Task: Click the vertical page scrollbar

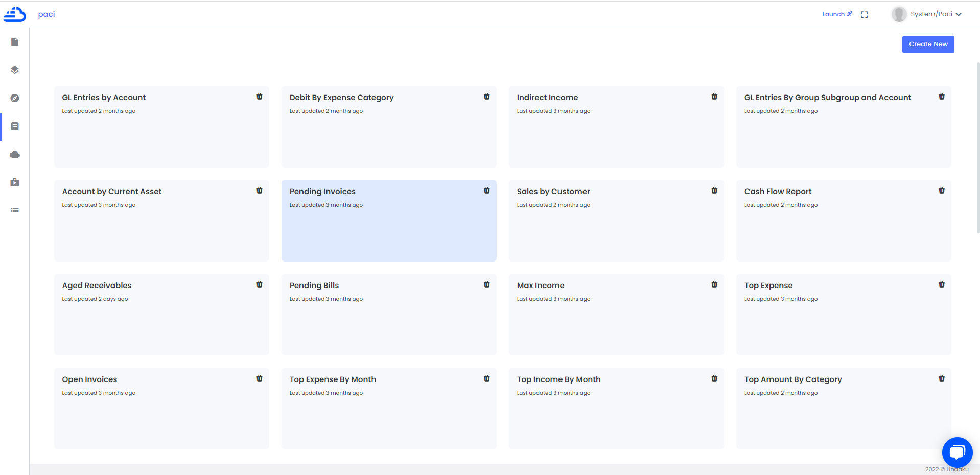Action: pyautogui.click(x=977, y=148)
